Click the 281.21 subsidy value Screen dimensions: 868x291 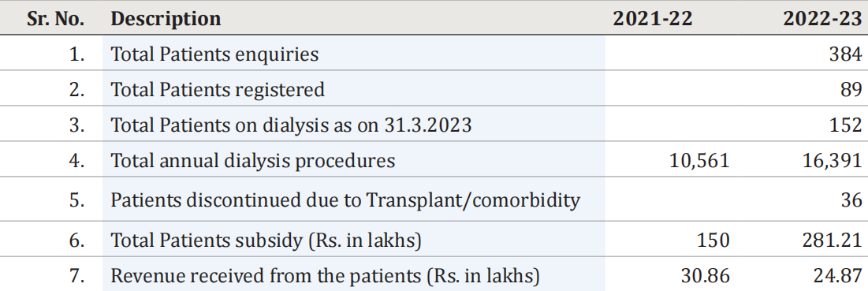833,240
